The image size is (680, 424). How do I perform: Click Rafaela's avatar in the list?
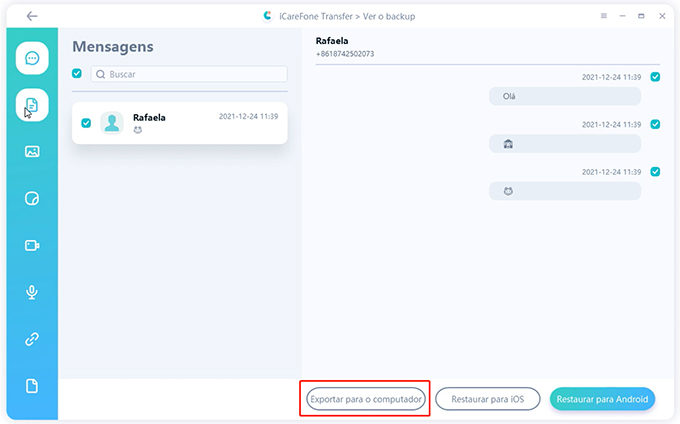[x=112, y=123]
